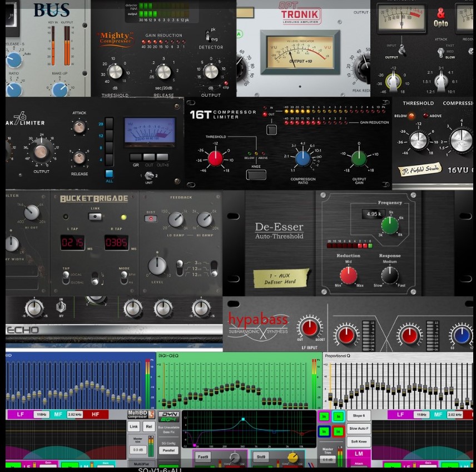Viewport: 476px width, 472px height.
Task: Click the blue Make-Up knob on BUS compressor
Action: click(60, 90)
